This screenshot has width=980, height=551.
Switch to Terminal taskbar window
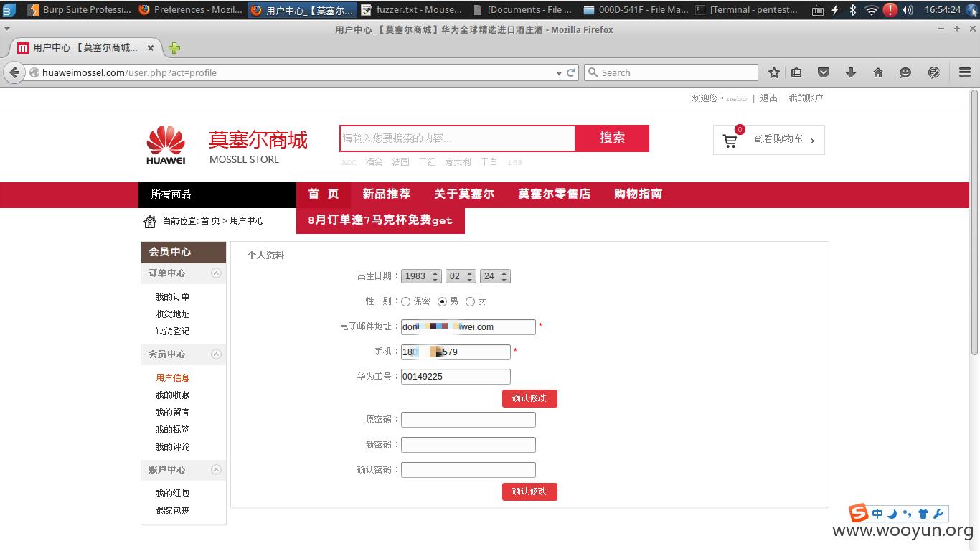coord(746,10)
